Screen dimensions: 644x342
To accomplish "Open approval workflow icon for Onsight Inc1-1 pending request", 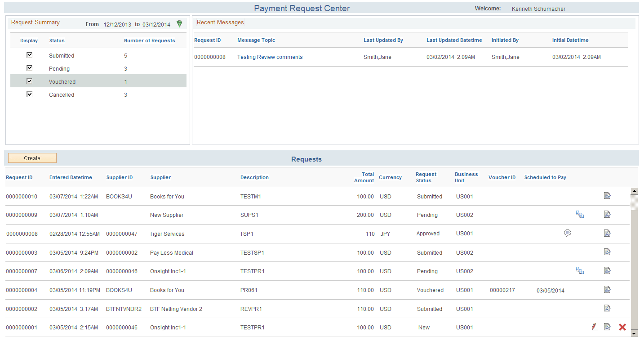I will point(580,270).
